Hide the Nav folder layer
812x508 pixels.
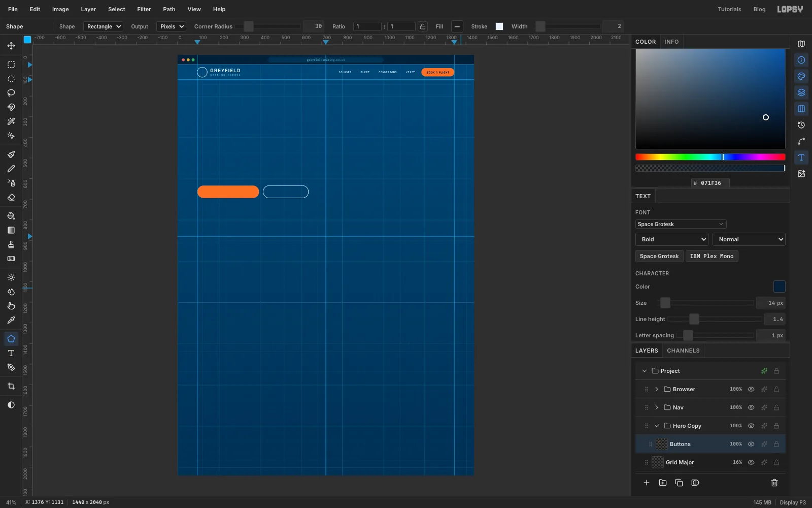(x=751, y=407)
